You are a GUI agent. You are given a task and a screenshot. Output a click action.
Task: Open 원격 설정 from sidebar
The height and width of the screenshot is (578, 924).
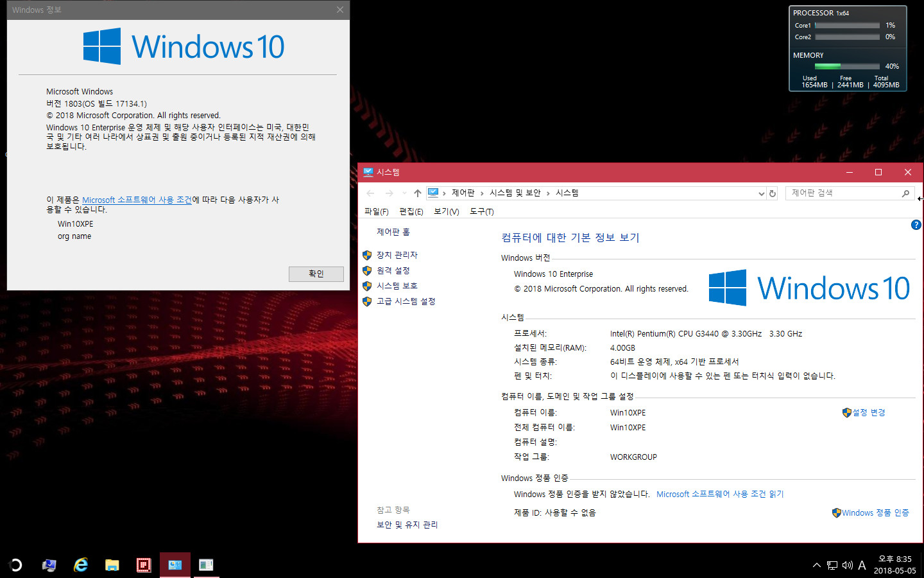click(x=393, y=270)
